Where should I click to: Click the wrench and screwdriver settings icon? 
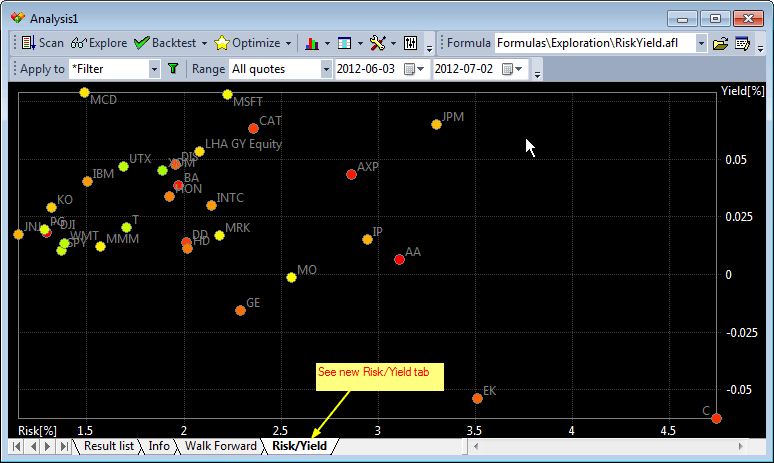[377, 43]
